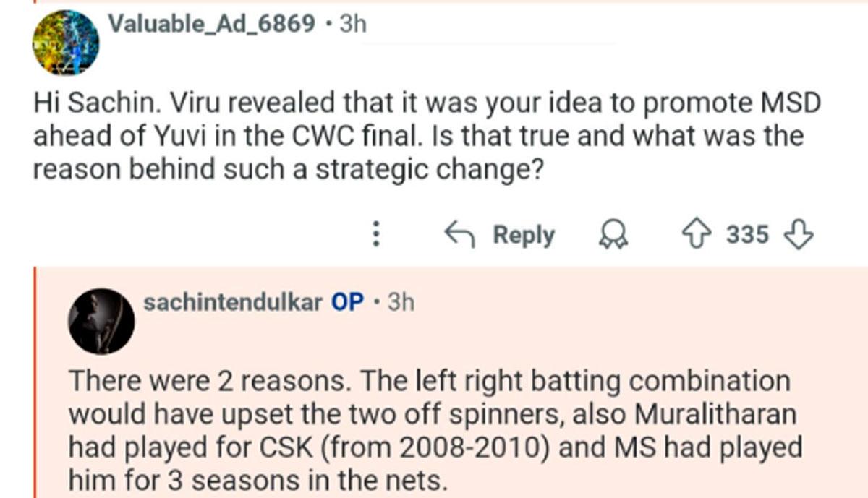Open the sachintendulkar username link
This screenshot has height=498, width=868.
tap(233, 302)
